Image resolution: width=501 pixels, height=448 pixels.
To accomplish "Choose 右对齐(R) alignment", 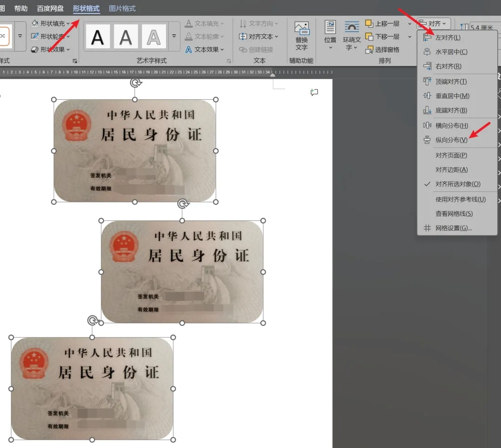I will (457, 66).
